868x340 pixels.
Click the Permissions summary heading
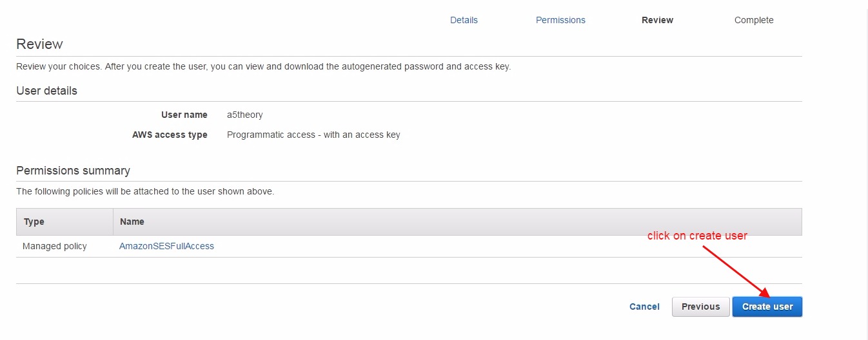[x=73, y=171]
